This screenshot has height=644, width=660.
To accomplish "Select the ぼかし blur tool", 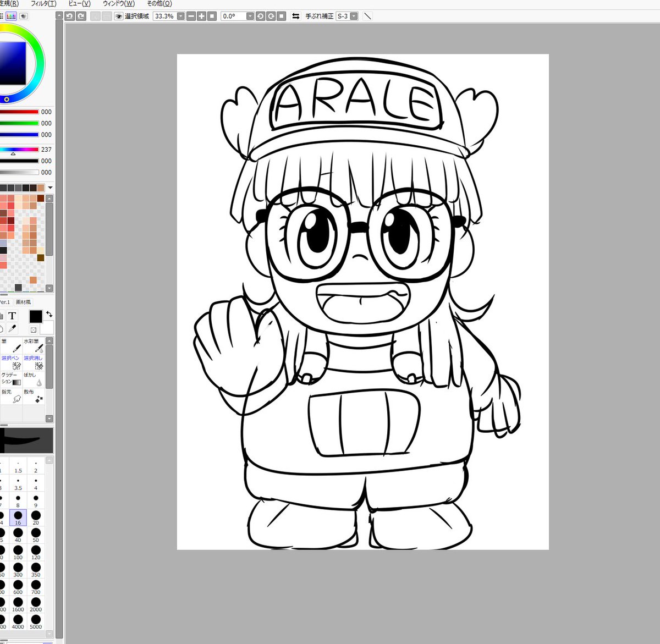I will [x=33, y=379].
